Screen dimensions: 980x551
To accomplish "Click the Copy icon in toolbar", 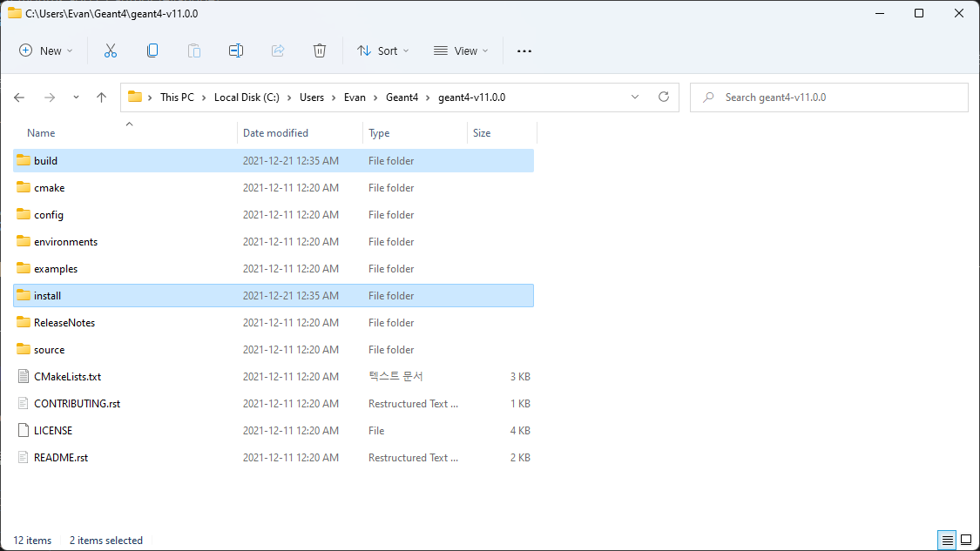I will tap(152, 50).
